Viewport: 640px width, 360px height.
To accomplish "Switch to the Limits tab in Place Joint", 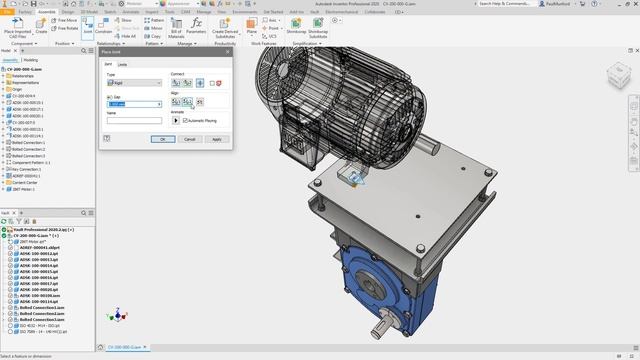I will [122, 64].
